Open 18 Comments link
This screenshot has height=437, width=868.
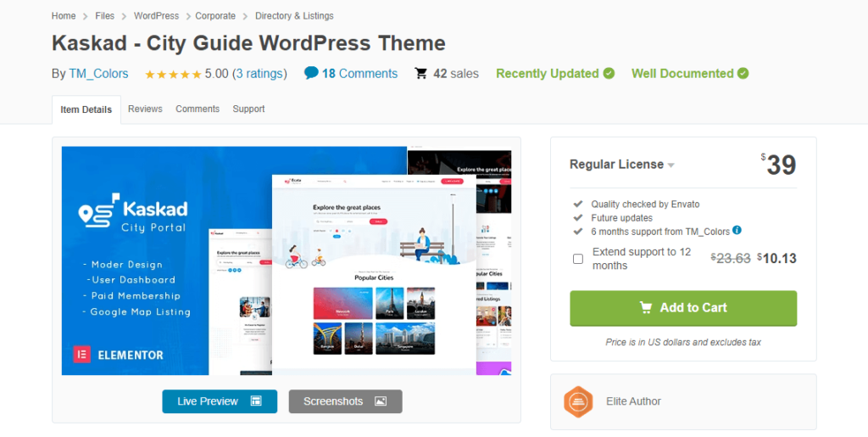click(x=359, y=74)
